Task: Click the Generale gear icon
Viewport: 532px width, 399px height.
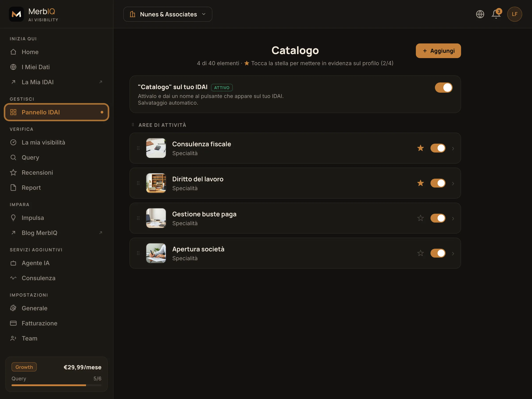Action: tap(13, 308)
